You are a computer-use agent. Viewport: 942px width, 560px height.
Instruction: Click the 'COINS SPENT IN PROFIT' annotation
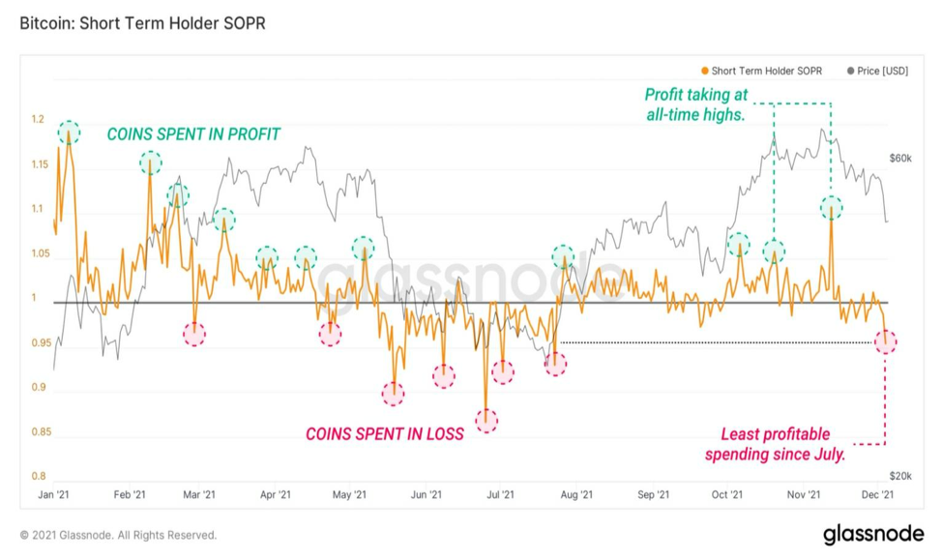click(x=193, y=134)
